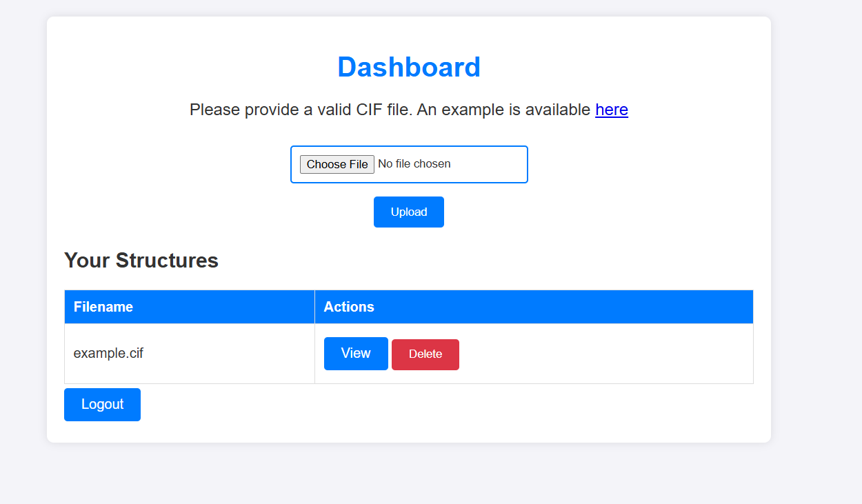862x504 pixels.
Task: Select the example.cif filename in the table
Action: pyautogui.click(x=108, y=353)
